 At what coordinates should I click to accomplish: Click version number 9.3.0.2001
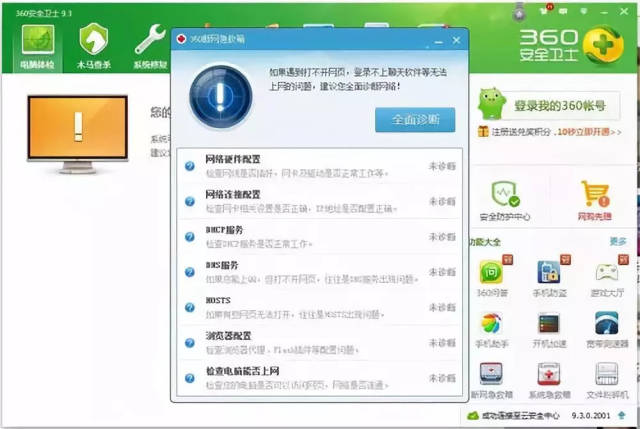click(x=591, y=416)
